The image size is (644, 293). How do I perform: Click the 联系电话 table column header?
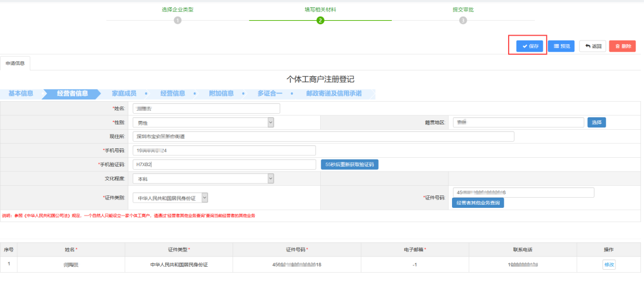tap(523, 250)
